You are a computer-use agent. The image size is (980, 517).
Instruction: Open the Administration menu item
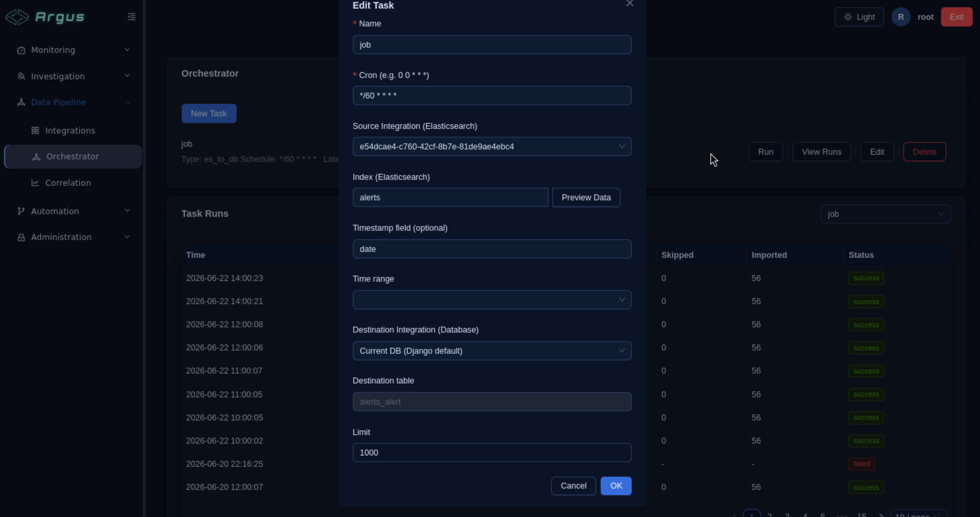(73, 237)
